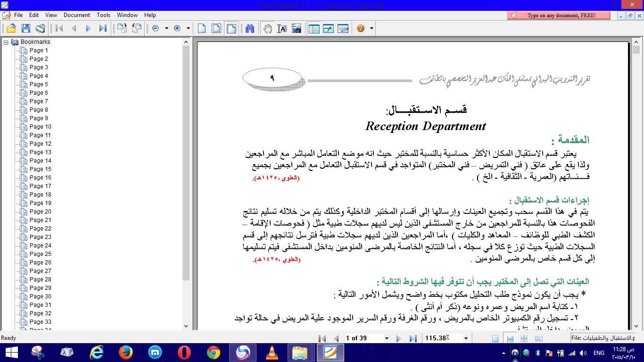This screenshot has height=362, width=644.
Task: Toggle the navigation panel icon
Action: coord(314,29)
